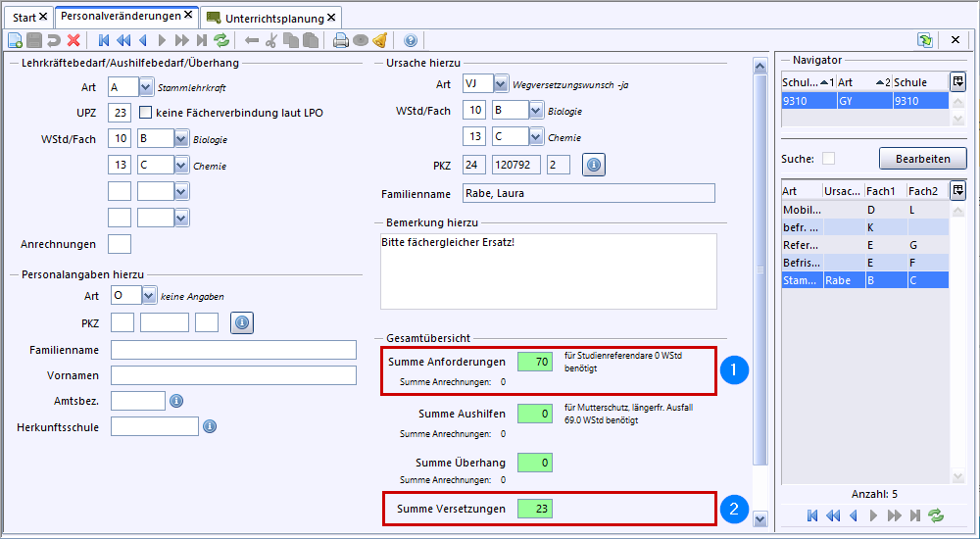Click info icon beside Ursache PKZ fields
The image size is (980, 539).
594,165
